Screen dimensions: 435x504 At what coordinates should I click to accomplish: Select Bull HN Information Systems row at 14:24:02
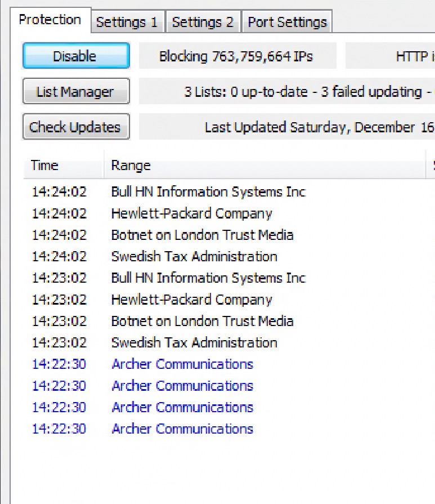pyautogui.click(x=208, y=192)
